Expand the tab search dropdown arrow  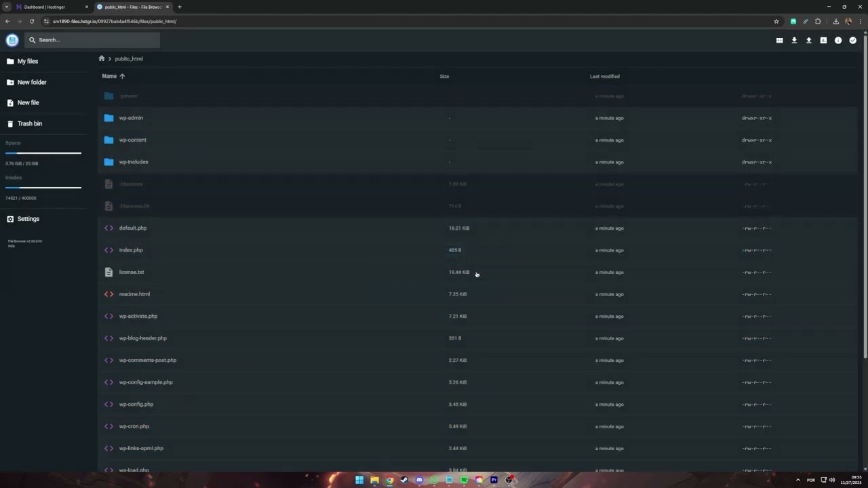click(x=7, y=7)
